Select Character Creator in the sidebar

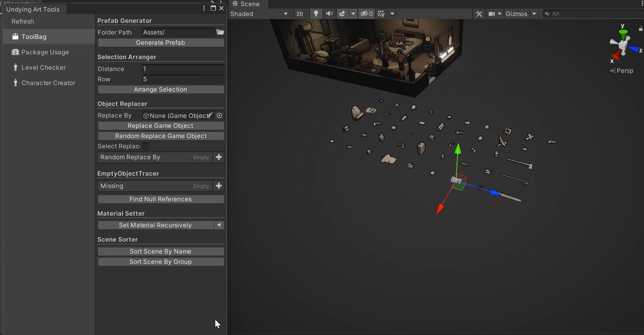point(48,83)
